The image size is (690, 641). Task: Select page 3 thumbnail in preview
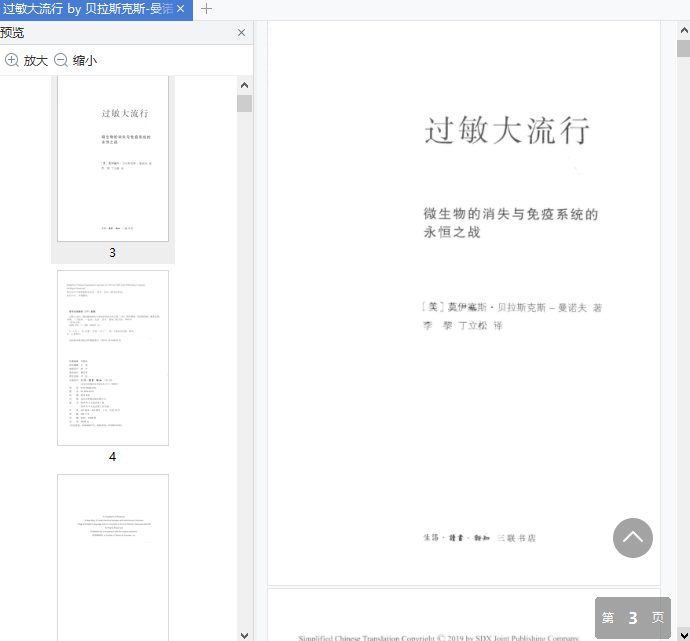113,158
